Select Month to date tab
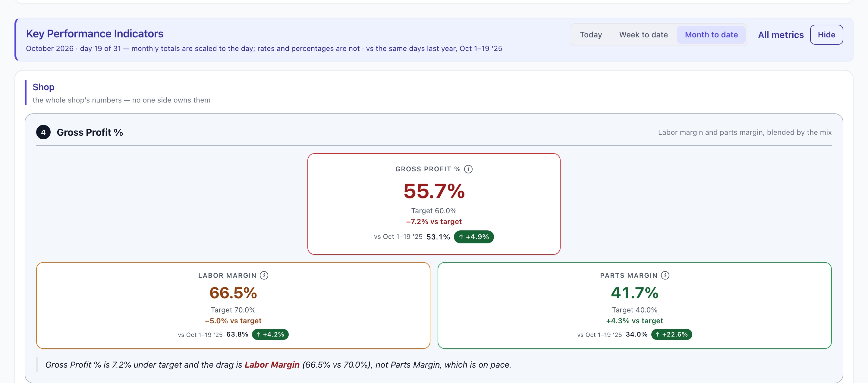868x383 pixels. tap(711, 35)
